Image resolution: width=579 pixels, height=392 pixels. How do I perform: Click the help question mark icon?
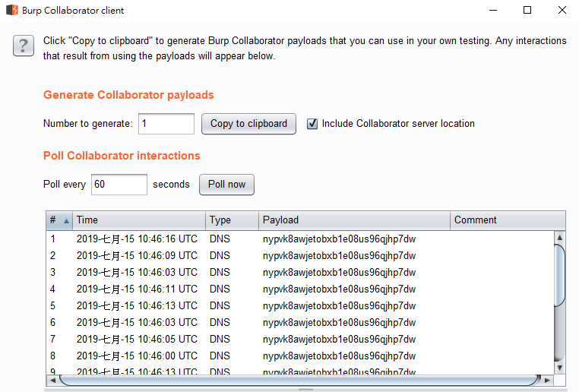pyautogui.click(x=24, y=46)
